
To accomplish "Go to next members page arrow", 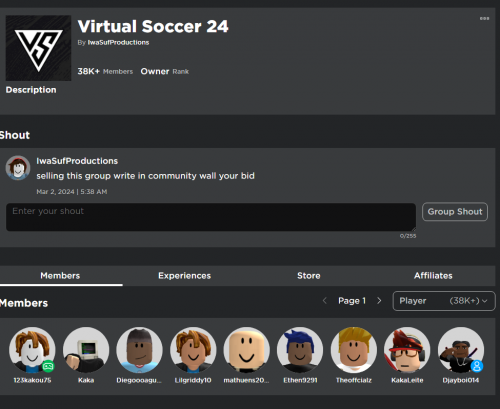I will click(x=379, y=301).
